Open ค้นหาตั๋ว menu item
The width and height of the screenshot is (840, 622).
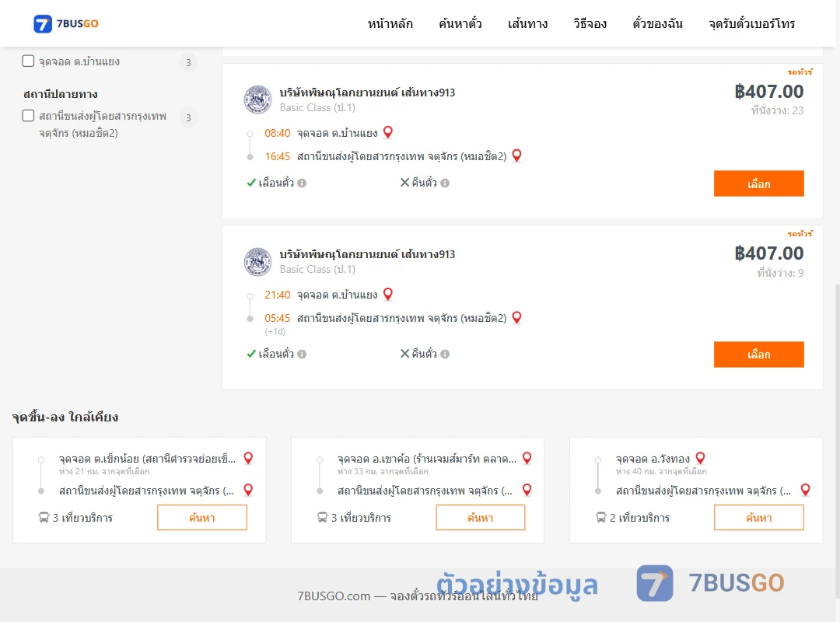pyautogui.click(x=460, y=23)
